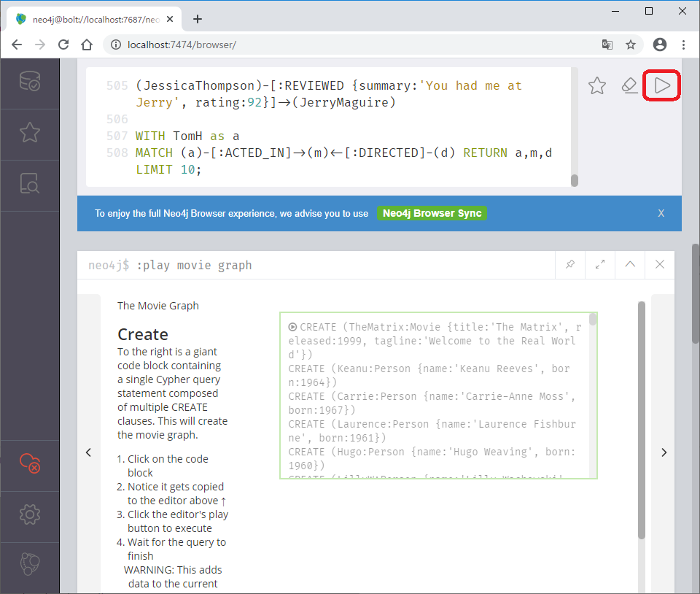Open the Database information sidebar icon
This screenshot has height=594, width=700.
(x=30, y=81)
